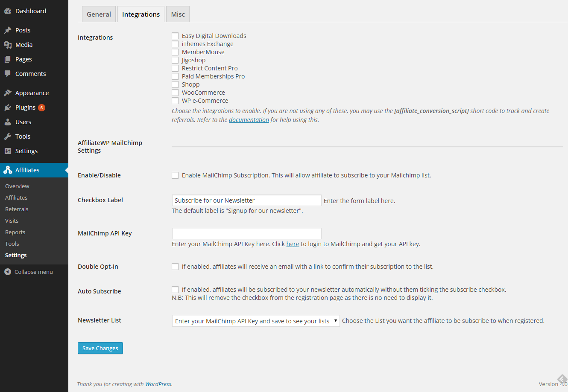Toggle the Double Opt-In checkbox
568x392 pixels.
[x=175, y=267]
